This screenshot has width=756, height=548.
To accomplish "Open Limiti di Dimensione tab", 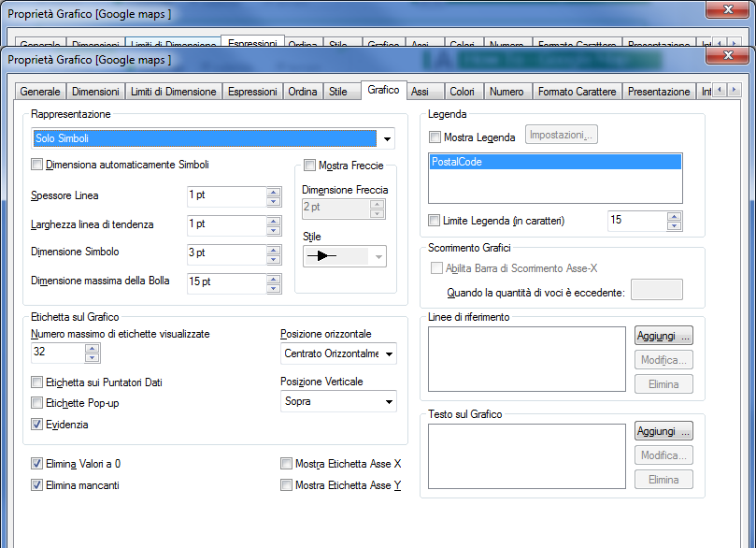I will [x=174, y=92].
